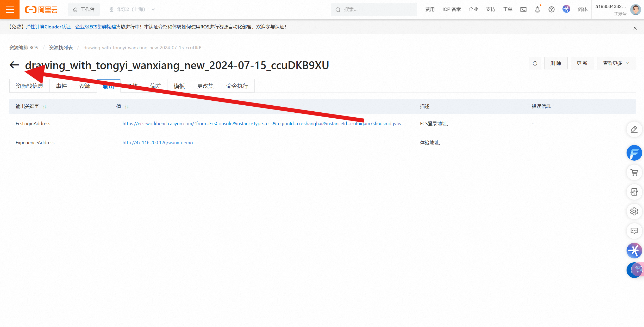644x327 pixels.
Task: Expand the 查看更多 dropdown
Action: point(616,63)
